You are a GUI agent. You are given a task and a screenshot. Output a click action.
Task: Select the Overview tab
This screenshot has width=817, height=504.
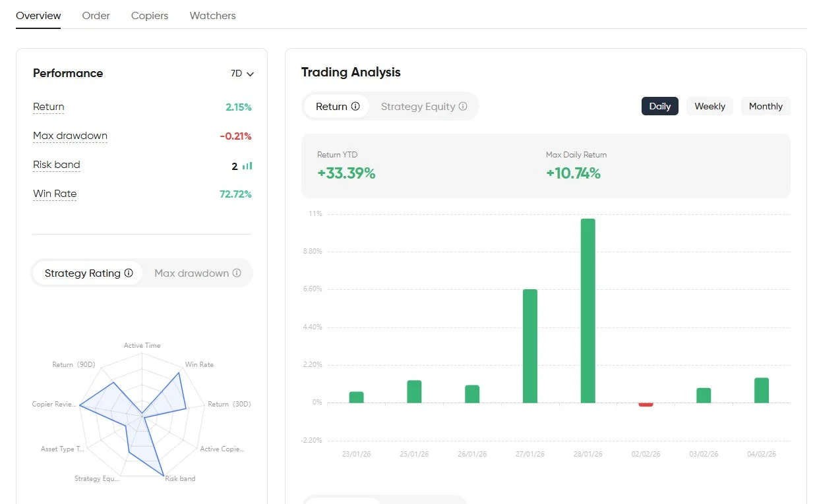38,15
